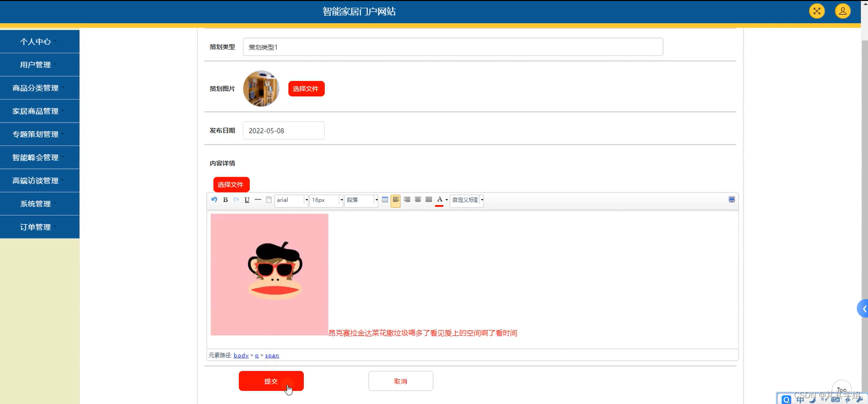Click the yellow fullscreen icon in header
868x404 pixels.
pyautogui.click(x=817, y=11)
